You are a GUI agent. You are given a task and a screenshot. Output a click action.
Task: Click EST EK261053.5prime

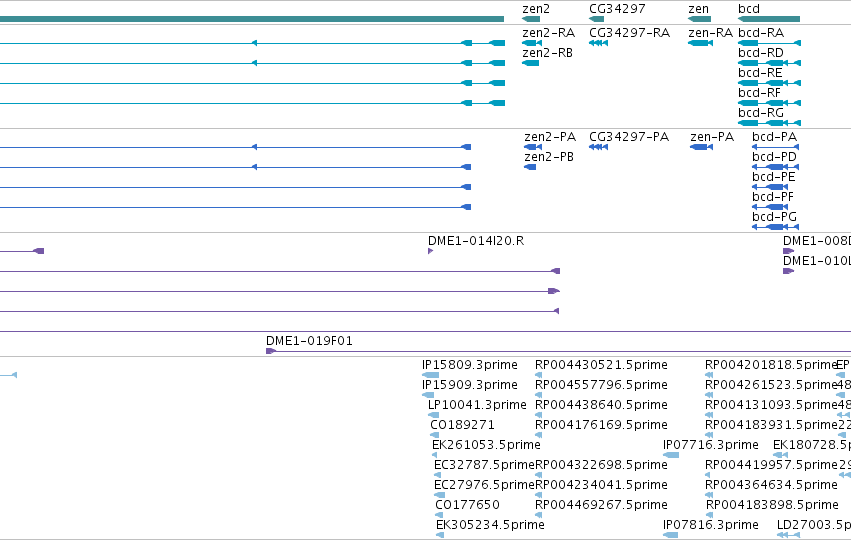point(486,446)
